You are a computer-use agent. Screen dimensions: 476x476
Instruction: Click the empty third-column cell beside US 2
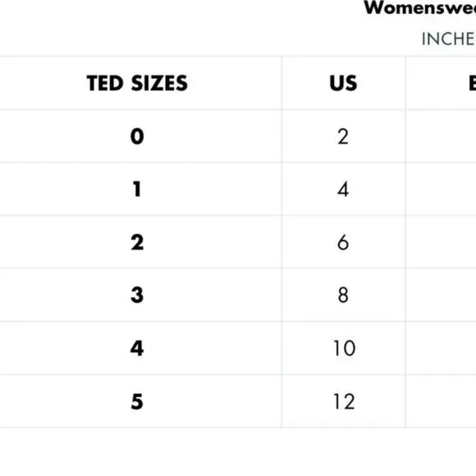441,136
